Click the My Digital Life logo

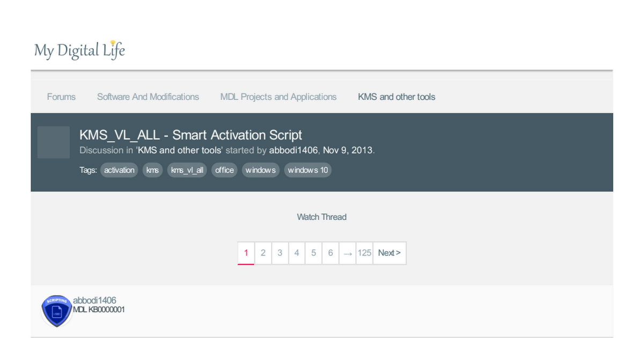[x=79, y=50]
